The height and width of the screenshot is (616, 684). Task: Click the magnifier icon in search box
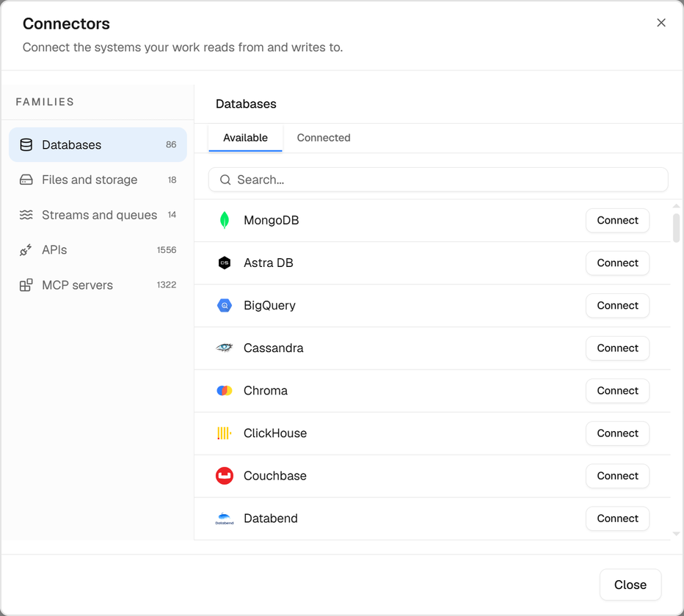point(225,180)
